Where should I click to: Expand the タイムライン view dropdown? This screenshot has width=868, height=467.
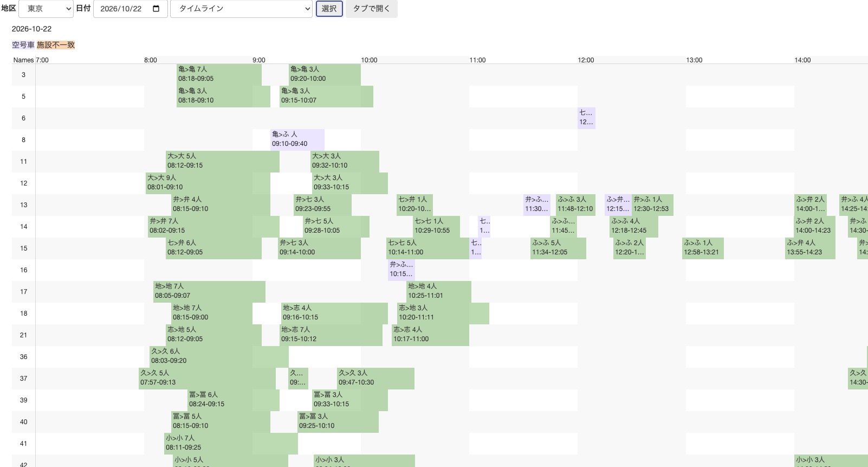pyautogui.click(x=241, y=9)
